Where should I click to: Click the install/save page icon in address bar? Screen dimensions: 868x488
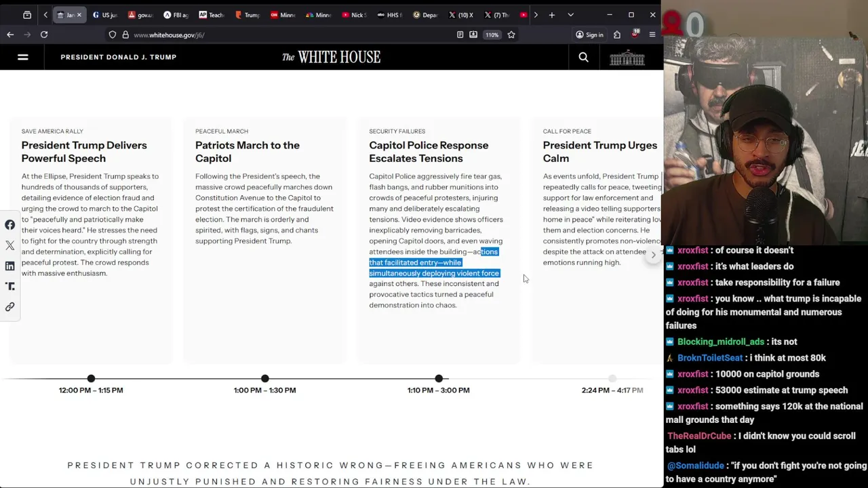click(473, 35)
